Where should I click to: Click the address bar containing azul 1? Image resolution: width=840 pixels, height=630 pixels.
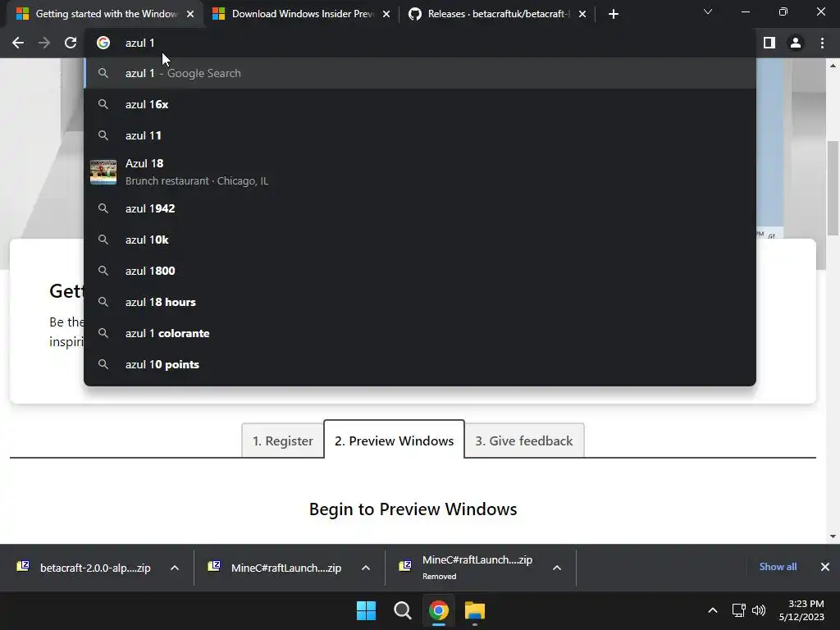tap(420, 43)
